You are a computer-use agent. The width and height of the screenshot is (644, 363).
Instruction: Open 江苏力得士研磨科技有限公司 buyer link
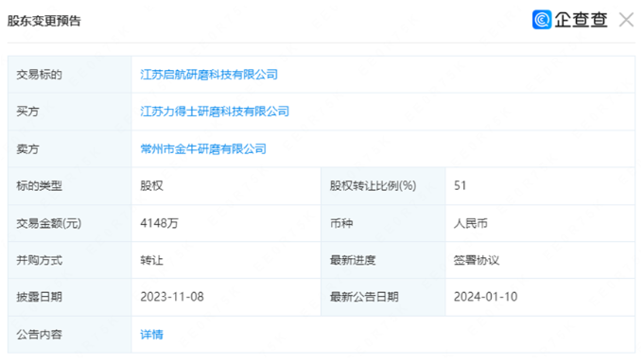click(215, 112)
